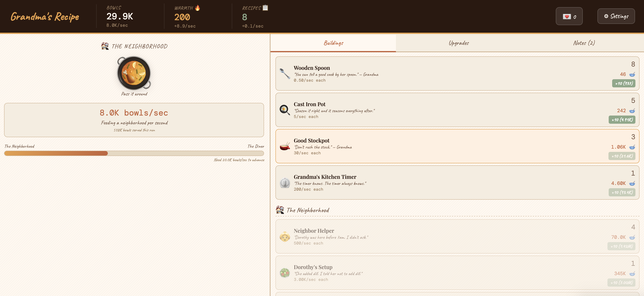Purchase one Wooden Spoon building

pos(457,73)
